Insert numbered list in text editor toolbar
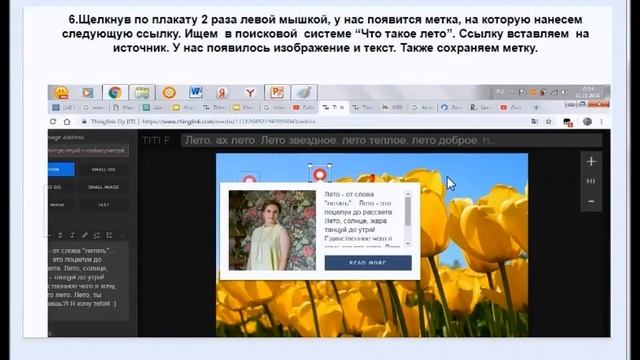Image resolution: width=640 pixels, height=360 pixels. 97,236
